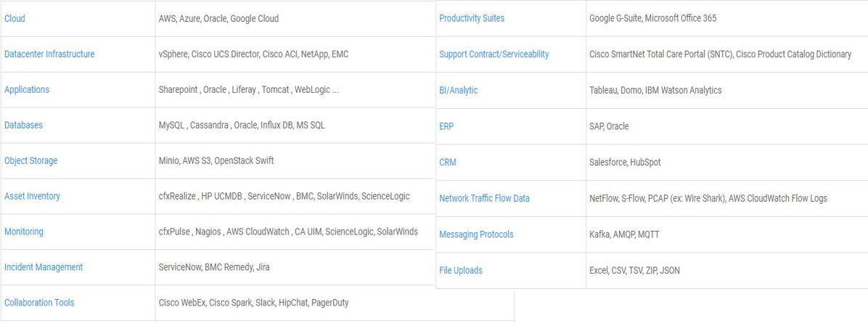Open the Datacenter Infrastructure link
This screenshot has height=323, width=868.
pyautogui.click(x=49, y=54)
